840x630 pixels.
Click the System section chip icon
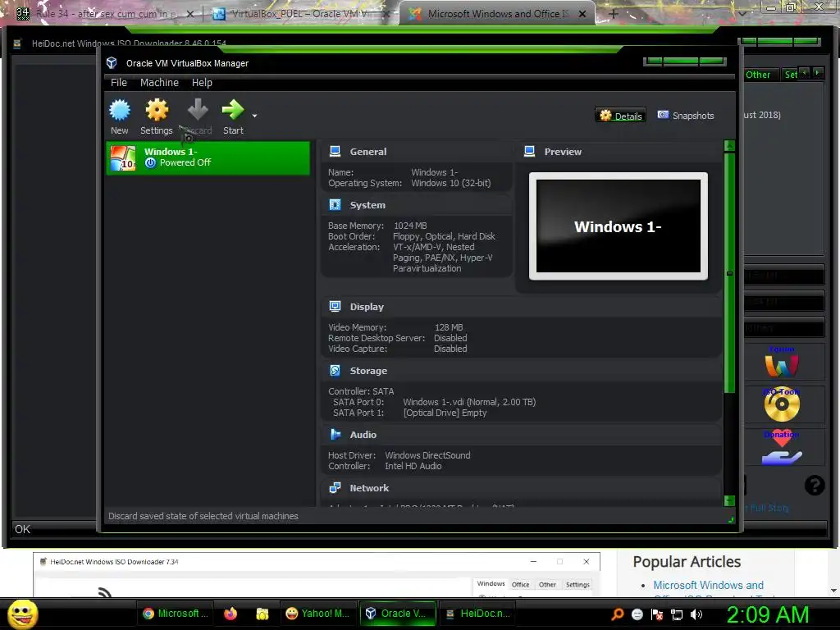335,204
